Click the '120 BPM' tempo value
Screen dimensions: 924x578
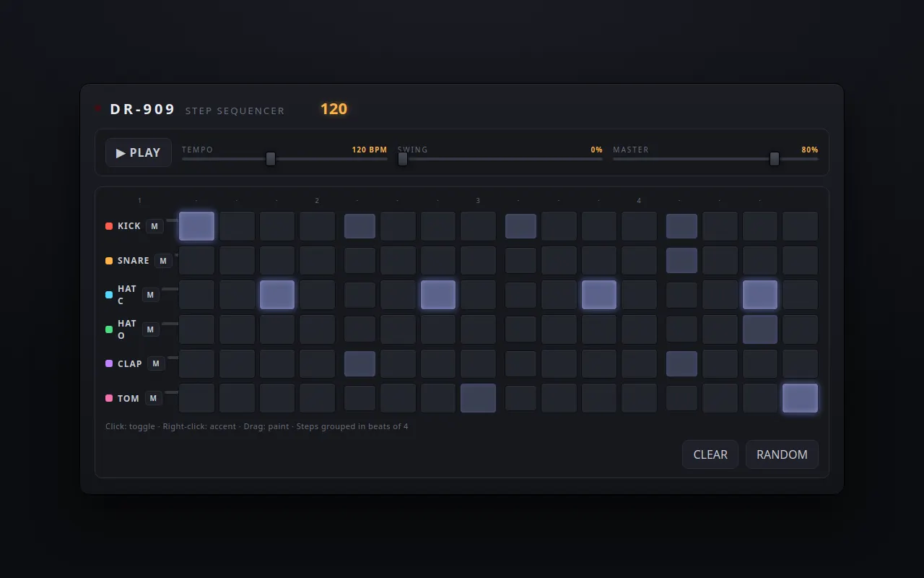pos(370,150)
